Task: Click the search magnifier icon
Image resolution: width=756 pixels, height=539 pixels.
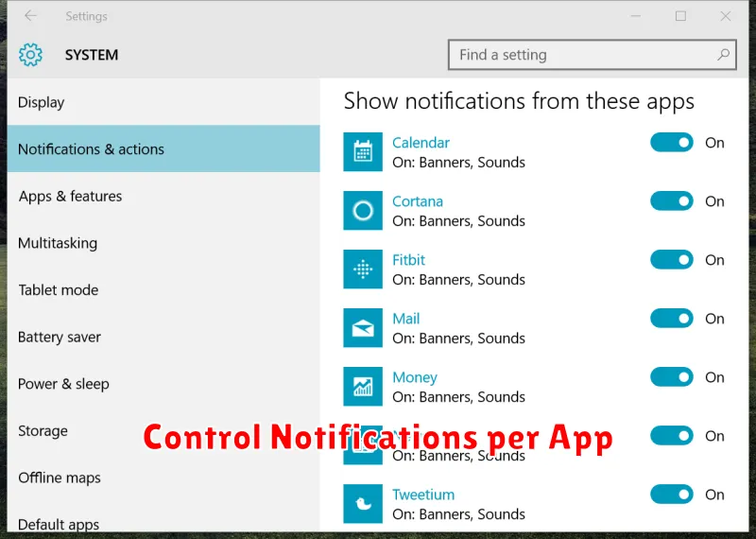Action: coord(723,55)
